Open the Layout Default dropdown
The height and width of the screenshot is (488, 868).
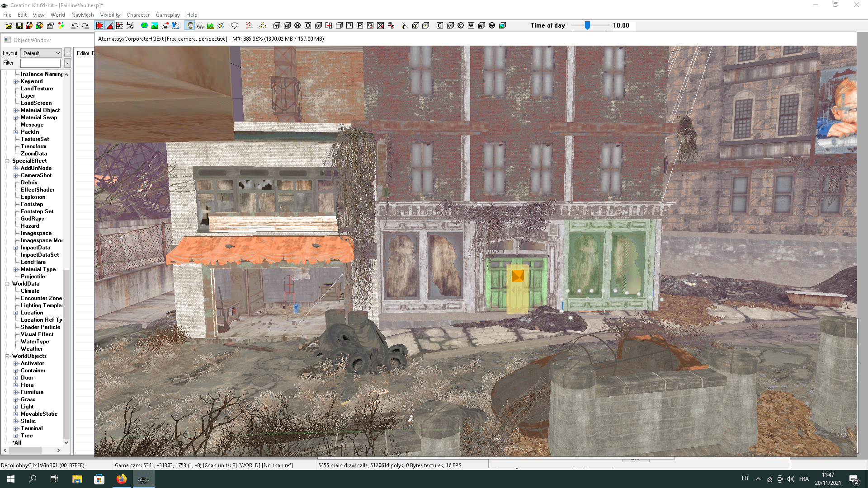[41, 53]
